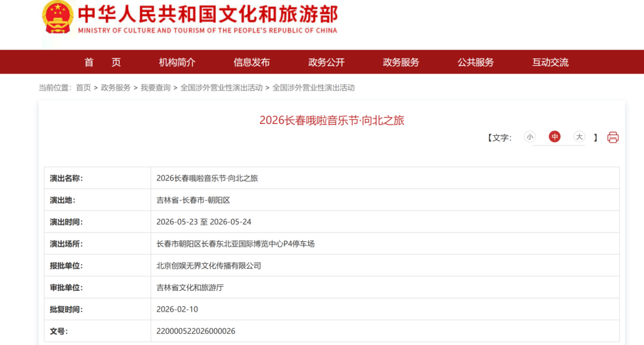
Task: Click the red printer icon
Action: point(612,138)
